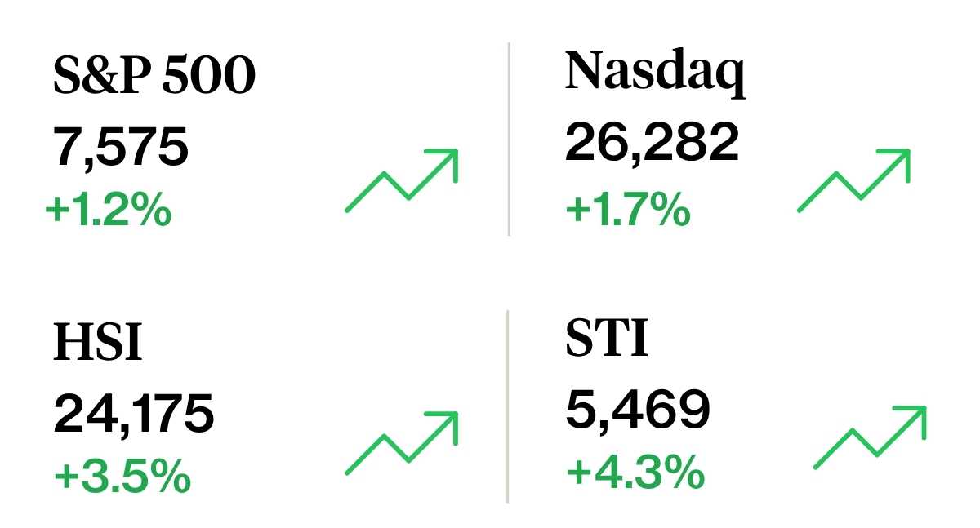980x528 pixels.
Task: Click the +1.7% change figure
Action: pos(628,211)
